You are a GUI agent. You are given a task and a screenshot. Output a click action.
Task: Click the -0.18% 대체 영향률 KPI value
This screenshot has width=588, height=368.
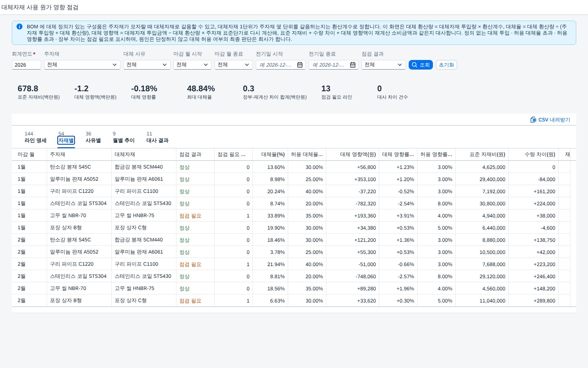[144, 89]
